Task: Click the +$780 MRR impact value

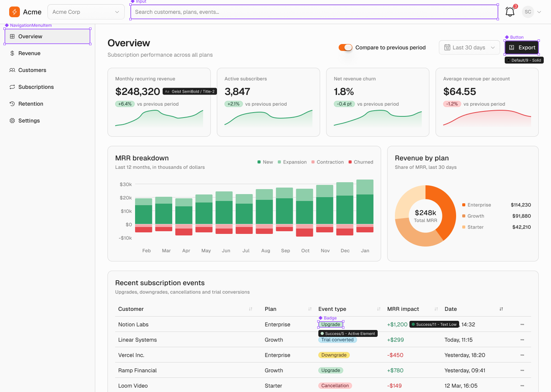Action: 395,371
